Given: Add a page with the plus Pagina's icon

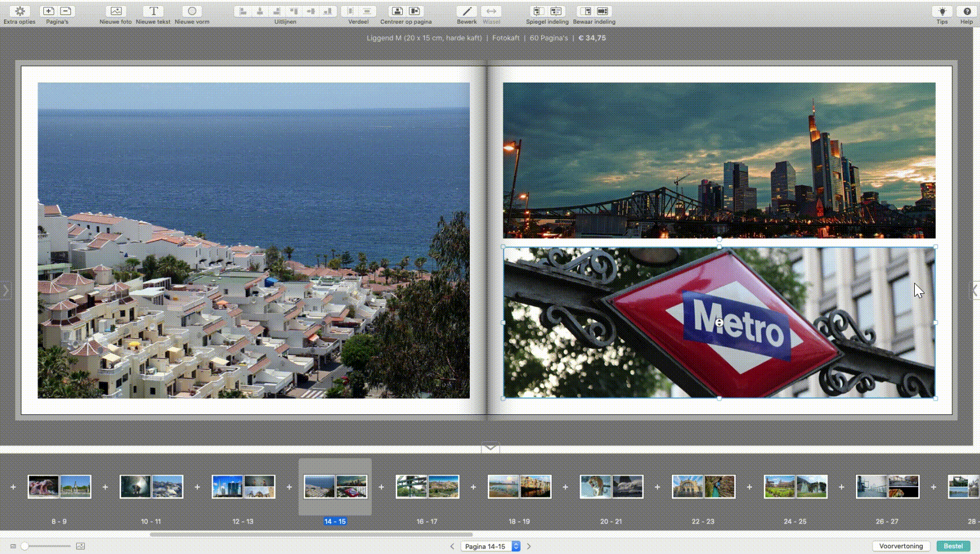Looking at the screenshot, I should (x=48, y=11).
